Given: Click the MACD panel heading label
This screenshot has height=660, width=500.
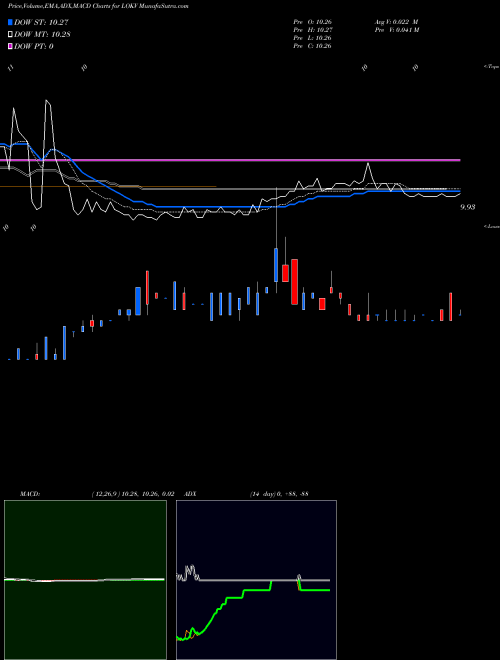Looking at the screenshot, I should click(x=30, y=494).
